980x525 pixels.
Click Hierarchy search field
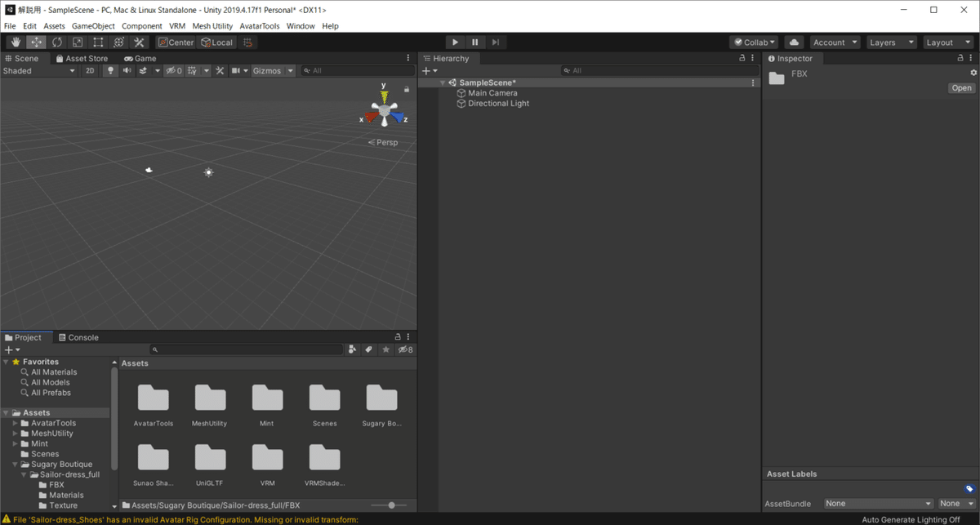pos(659,71)
